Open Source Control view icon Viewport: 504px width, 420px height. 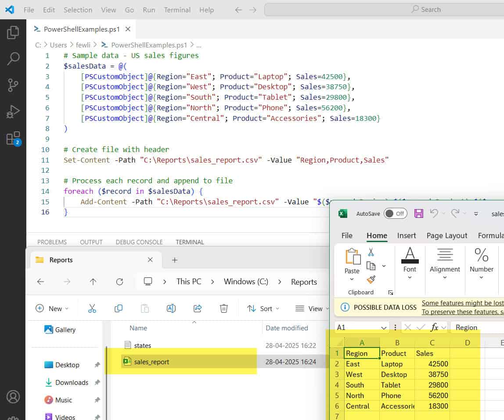(13, 85)
